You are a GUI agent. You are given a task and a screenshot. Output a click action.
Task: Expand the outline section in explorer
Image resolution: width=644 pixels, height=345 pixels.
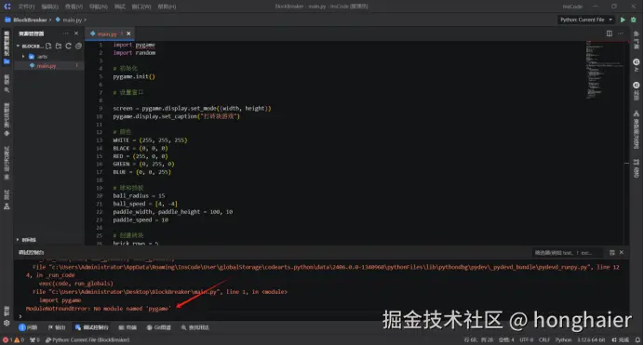pos(26,240)
